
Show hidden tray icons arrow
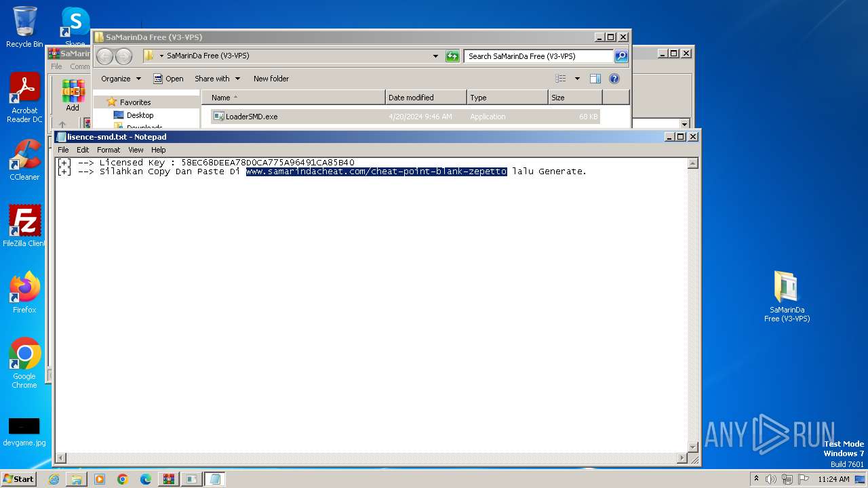pos(756,479)
